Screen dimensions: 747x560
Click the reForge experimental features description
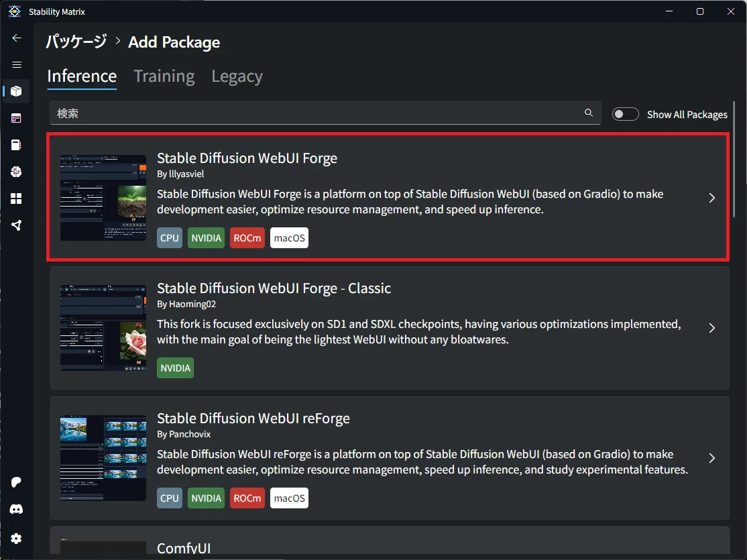[422, 462]
